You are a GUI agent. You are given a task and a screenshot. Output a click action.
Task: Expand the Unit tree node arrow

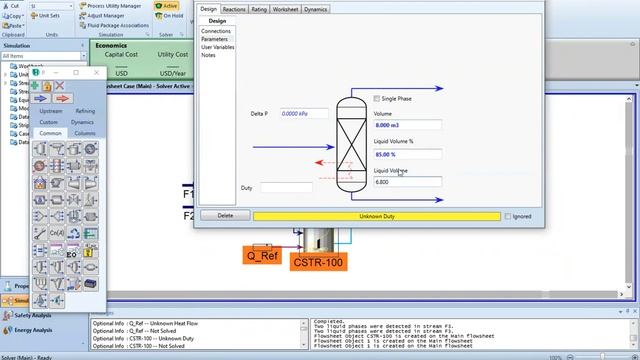coord(5,75)
